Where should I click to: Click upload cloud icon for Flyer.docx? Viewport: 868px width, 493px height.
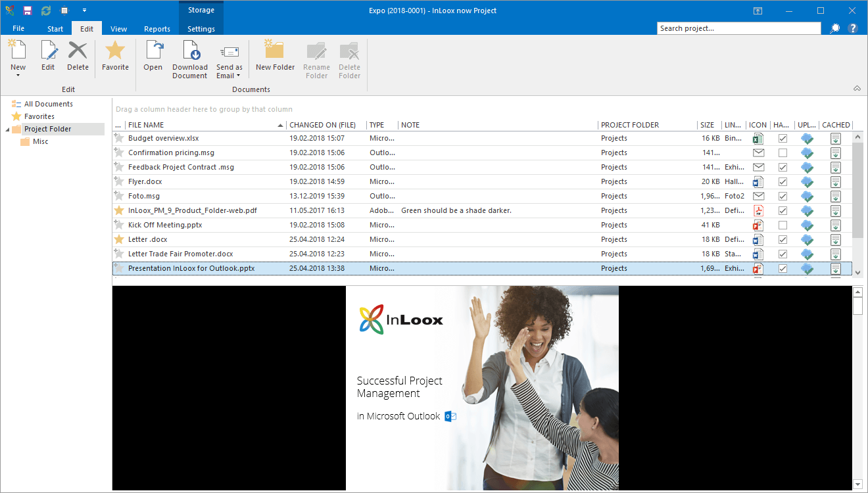(807, 181)
